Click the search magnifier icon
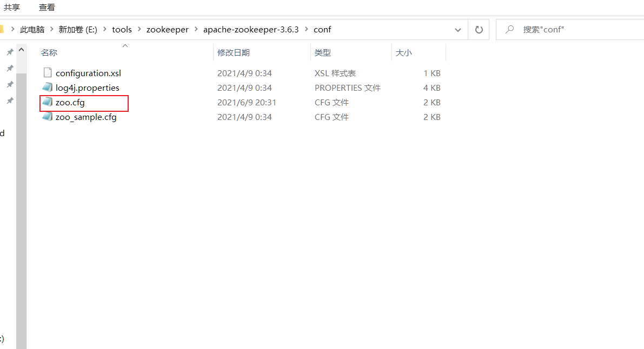This screenshot has width=644, height=349. click(x=510, y=30)
